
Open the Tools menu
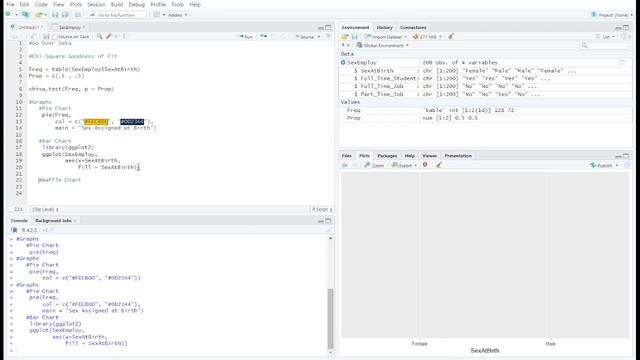click(x=177, y=4)
